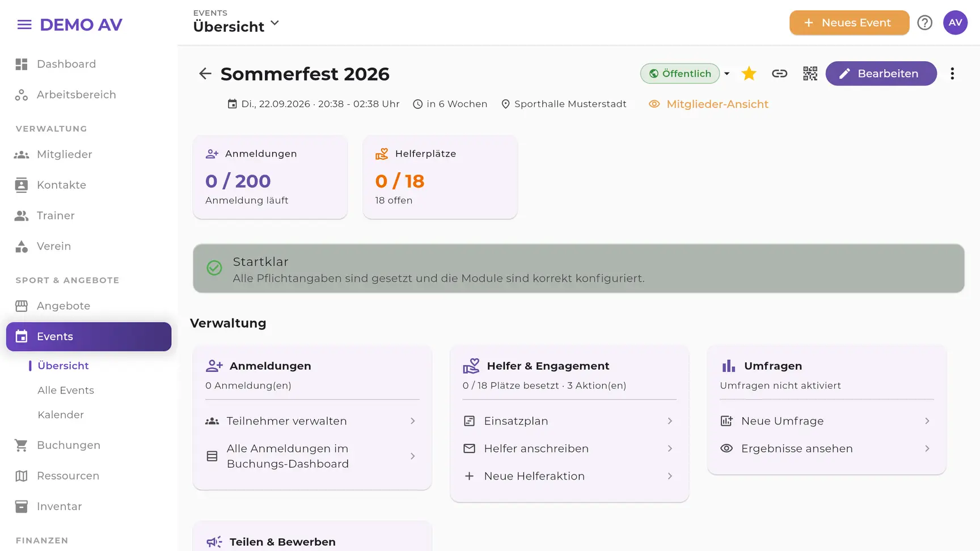Select Alle Events in sidebar submenu

[66, 390]
